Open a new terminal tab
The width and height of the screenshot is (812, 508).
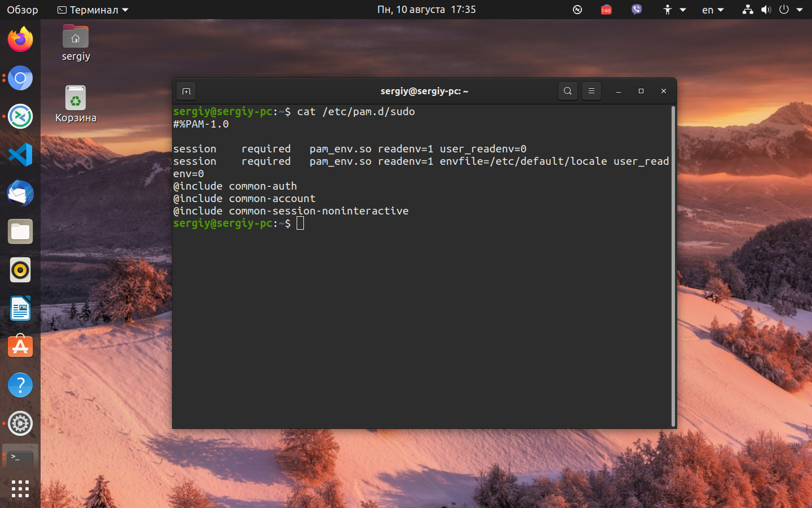coord(187,91)
